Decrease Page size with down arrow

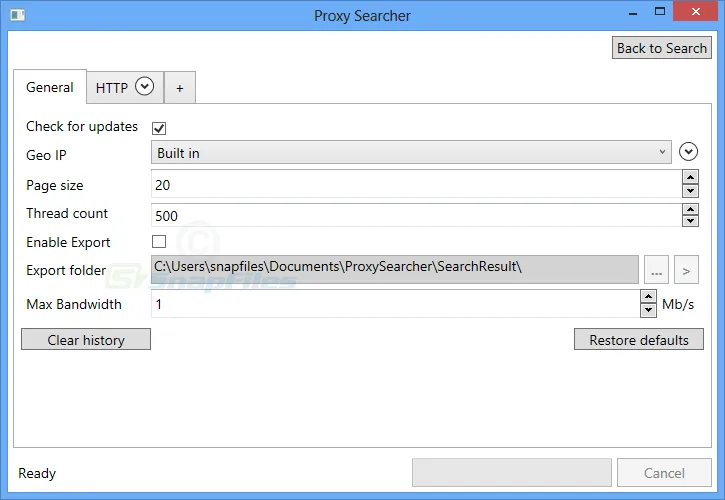[x=690, y=191]
